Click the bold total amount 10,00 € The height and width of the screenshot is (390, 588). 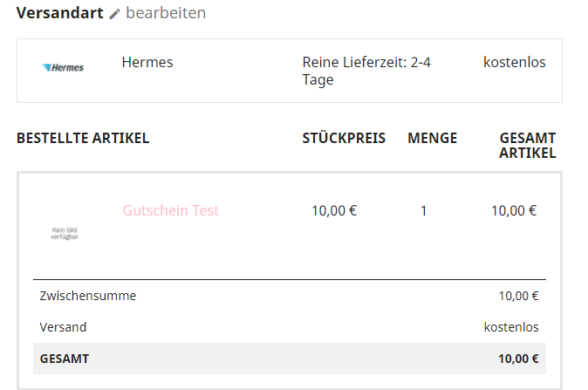tap(518, 359)
